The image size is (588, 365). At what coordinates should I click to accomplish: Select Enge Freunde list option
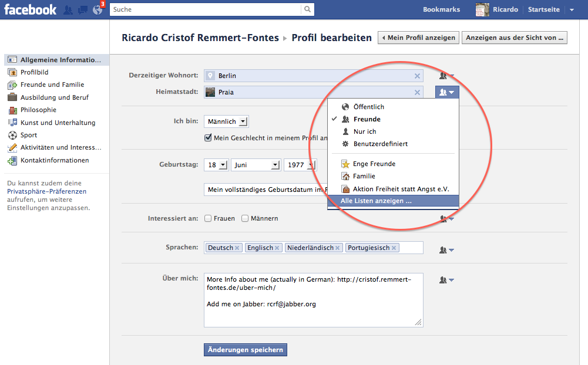(x=393, y=164)
